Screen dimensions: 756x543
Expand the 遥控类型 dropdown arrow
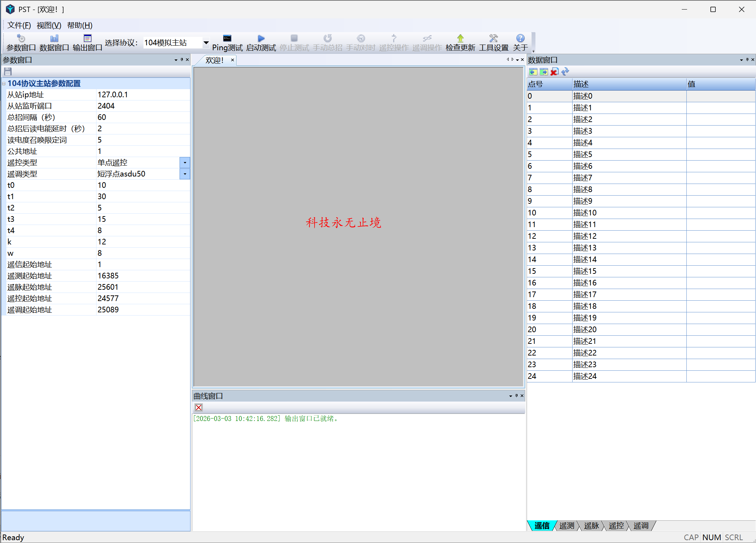click(185, 163)
